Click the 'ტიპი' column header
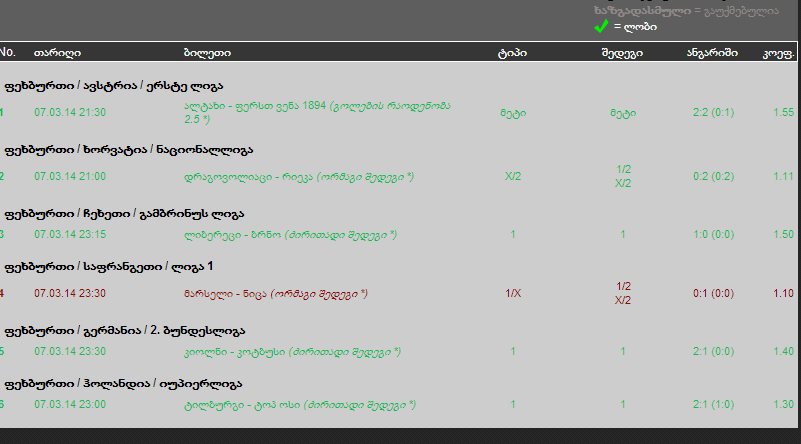This screenshot has height=444, width=801. 512,53
